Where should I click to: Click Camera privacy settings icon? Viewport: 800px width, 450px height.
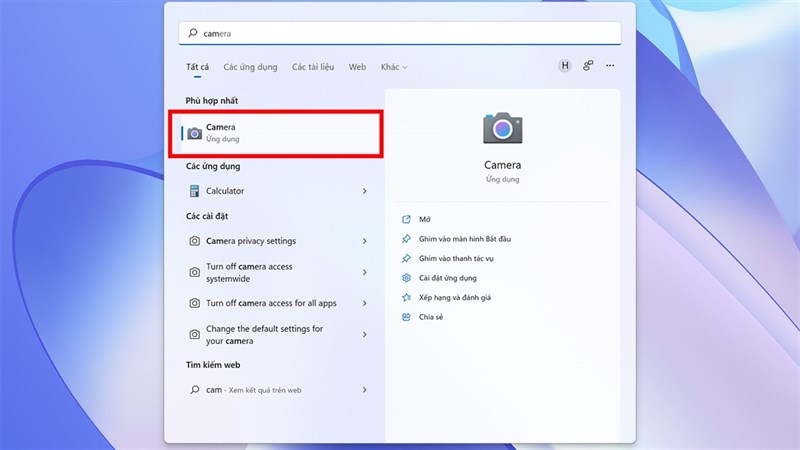coord(194,241)
